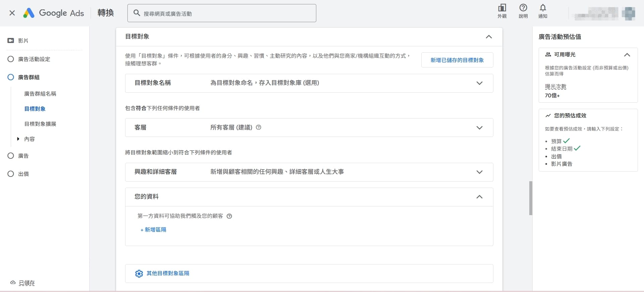Click the + 新增區隔 link

coord(153,230)
